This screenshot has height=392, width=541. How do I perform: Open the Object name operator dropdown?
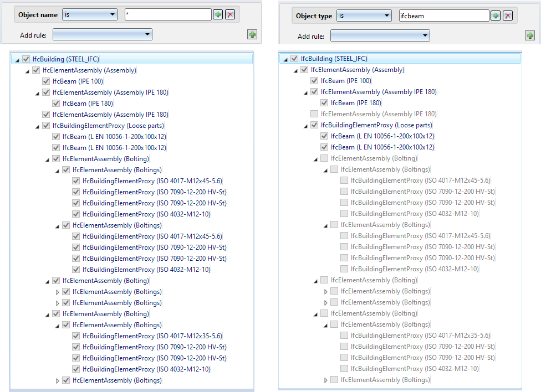tap(90, 14)
